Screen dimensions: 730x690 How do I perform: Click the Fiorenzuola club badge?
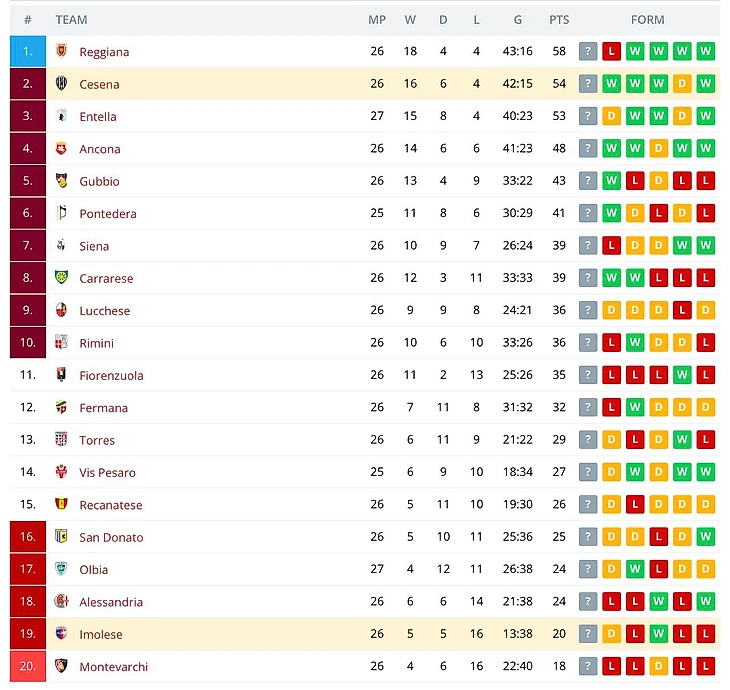(61, 375)
